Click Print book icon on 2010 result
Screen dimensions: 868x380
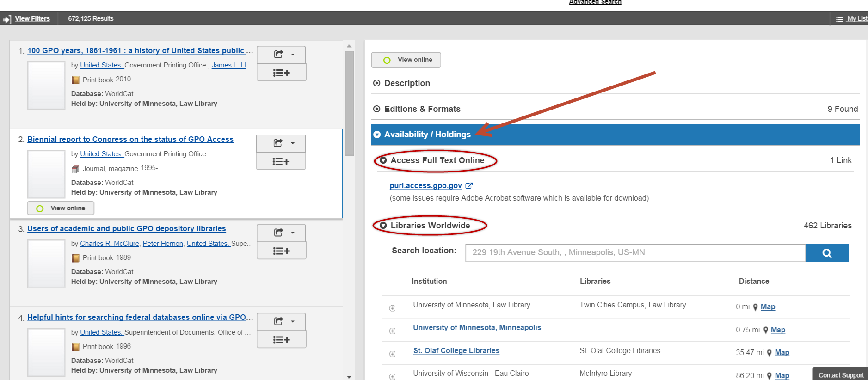[x=75, y=80]
